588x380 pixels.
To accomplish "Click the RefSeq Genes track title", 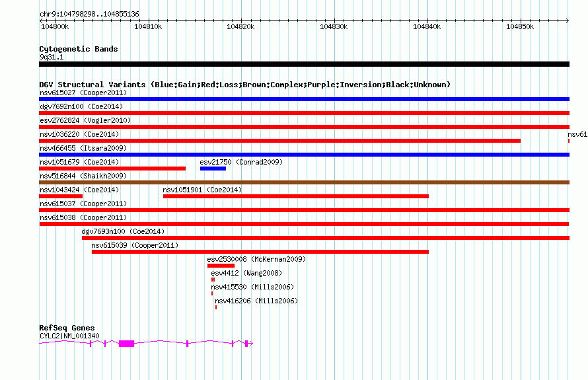I will pos(67,328).
